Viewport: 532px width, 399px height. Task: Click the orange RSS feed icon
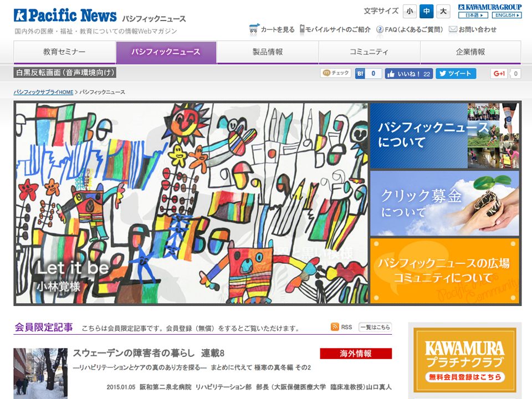pyautogui.click(x=335, y=327)
